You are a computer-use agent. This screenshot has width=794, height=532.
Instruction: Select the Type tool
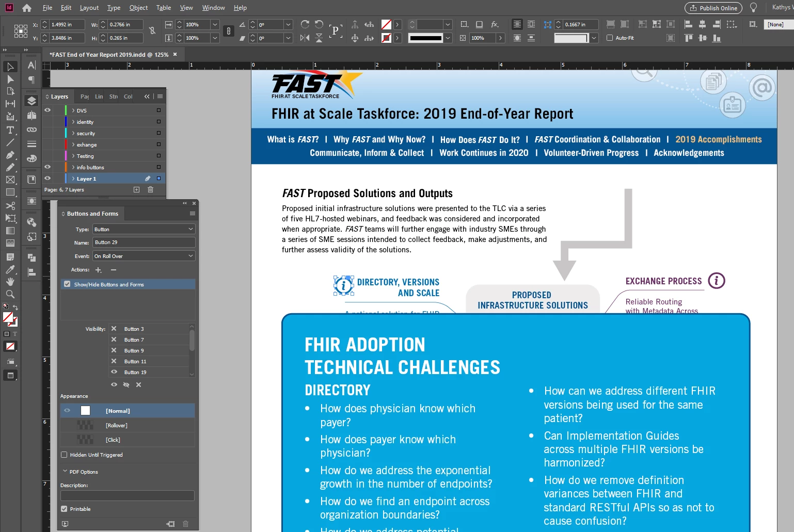click(x=10, y=130)
